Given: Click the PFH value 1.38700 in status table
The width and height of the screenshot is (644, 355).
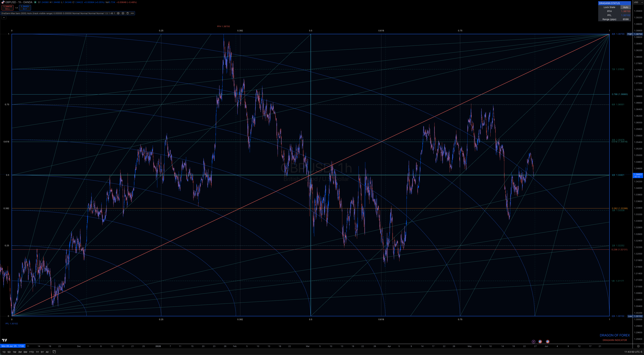Looking at the screenshot, I should (626, 11).
